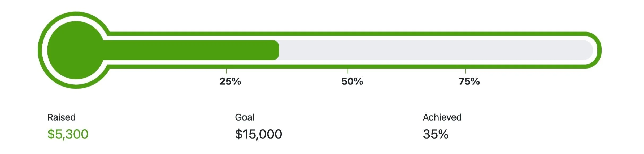
Task: Click the gray unfilled progress area
Action: pyautogui.click(x=436, y=50)
